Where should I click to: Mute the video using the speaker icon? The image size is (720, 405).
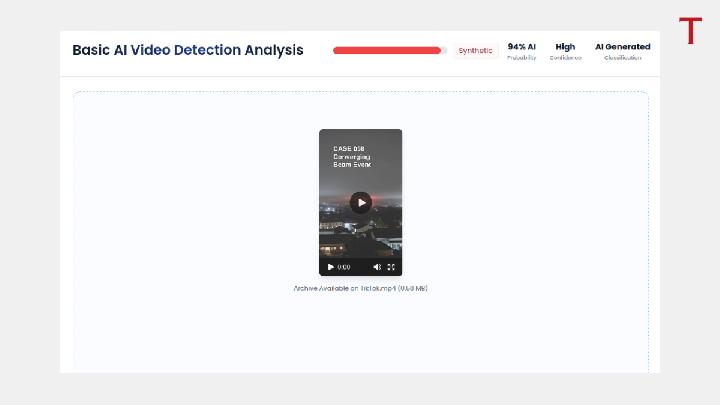(377, 267)
